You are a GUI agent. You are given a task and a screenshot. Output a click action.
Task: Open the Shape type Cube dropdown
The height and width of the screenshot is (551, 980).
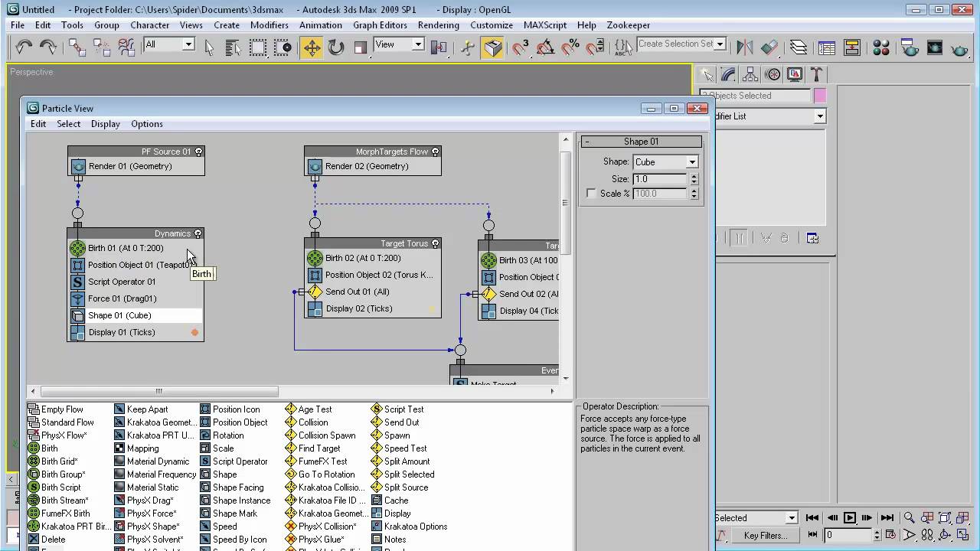click(691, 162)
